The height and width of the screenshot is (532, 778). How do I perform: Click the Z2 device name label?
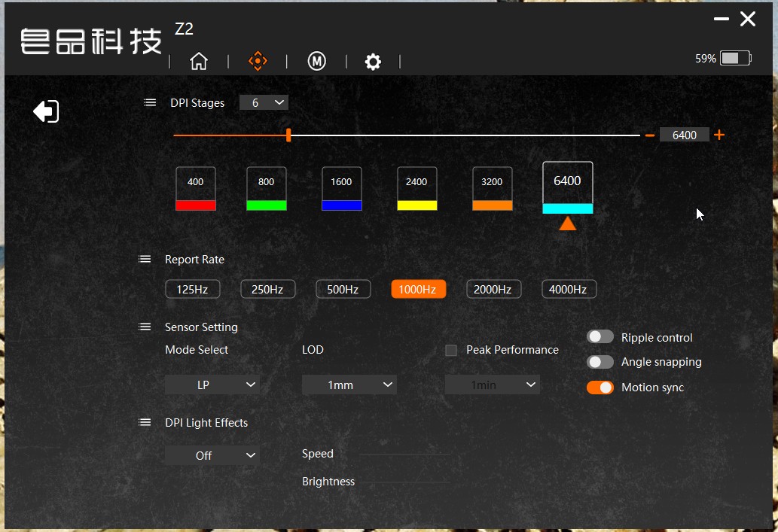pyautogui.click(x=184, y=29)
